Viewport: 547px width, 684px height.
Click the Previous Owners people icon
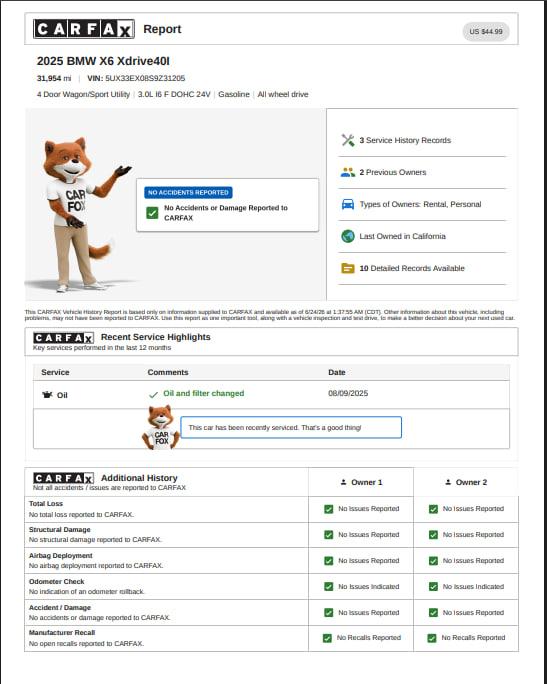tap(348, 172)
